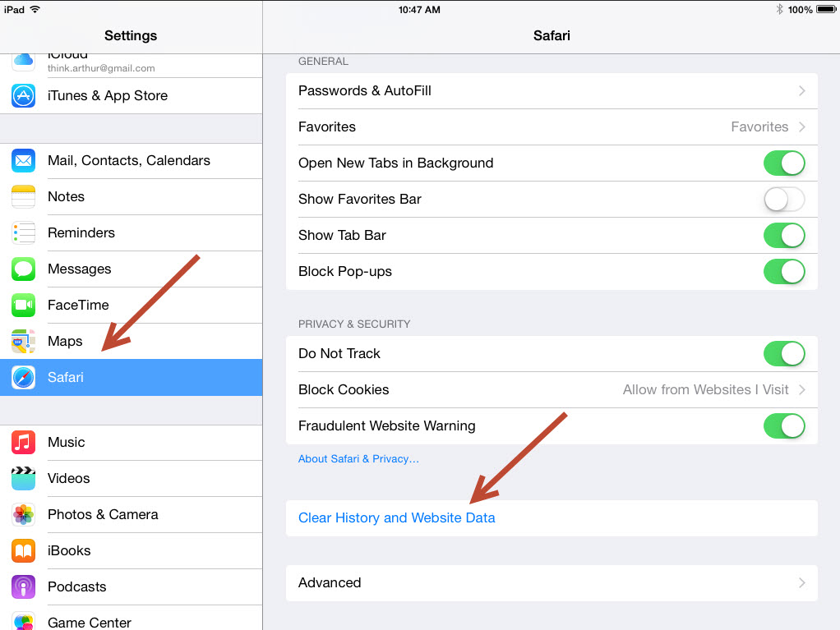Open Notes from the Settings sidebar

(x=66, y=196)
